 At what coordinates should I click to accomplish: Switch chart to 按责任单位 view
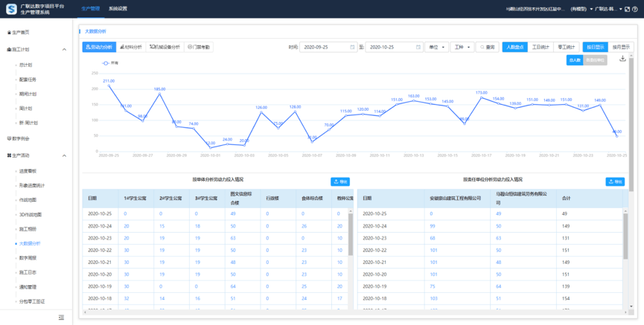pyautogui.click(x=595, y=60)
